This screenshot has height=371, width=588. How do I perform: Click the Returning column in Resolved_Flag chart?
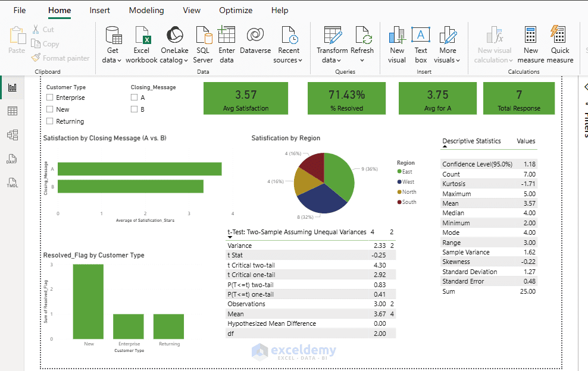(x=169, y=326)
